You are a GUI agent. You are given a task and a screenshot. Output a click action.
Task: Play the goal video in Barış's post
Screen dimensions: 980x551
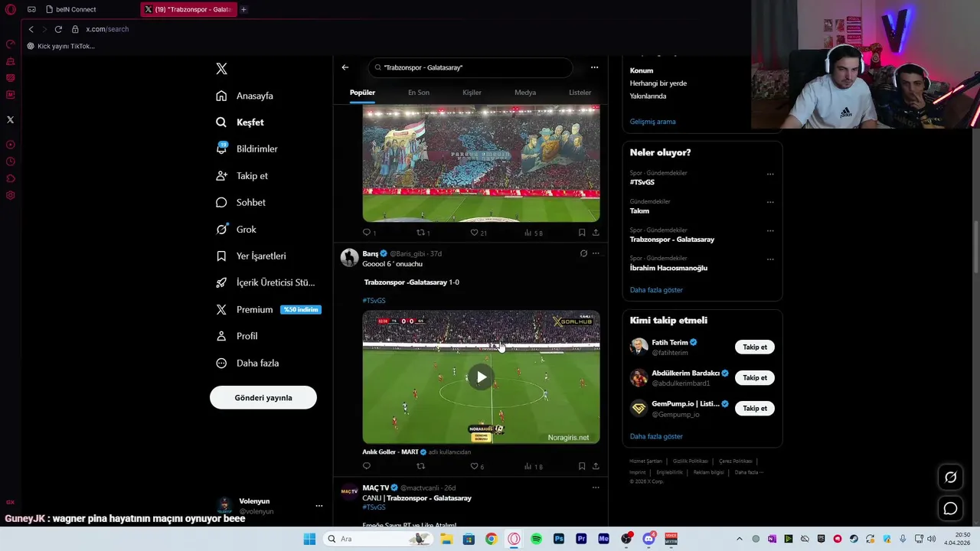pyautogui.click(x=481, y=377)
